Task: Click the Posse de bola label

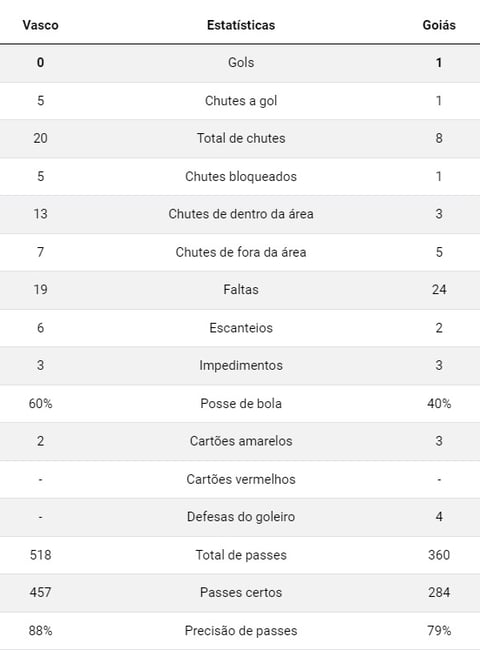Action: coord(241,403)
